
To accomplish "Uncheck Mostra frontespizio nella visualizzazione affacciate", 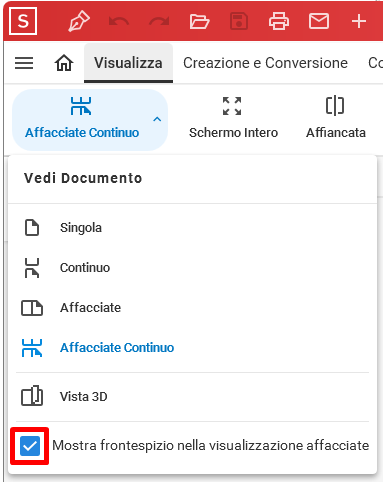I will [x=30, y=446].
